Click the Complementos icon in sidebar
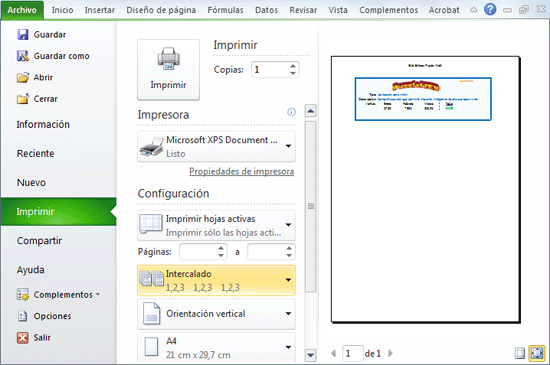 [x=23, y=295]
